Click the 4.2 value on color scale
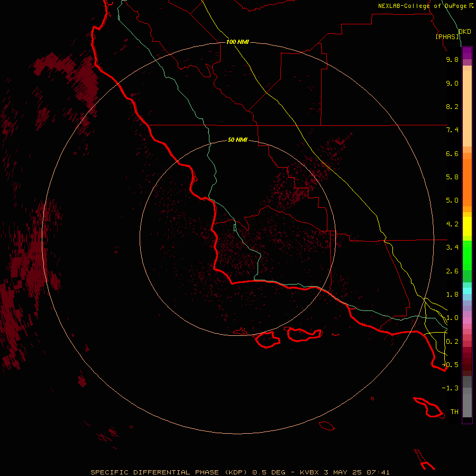The image size is (476, 476). click(452, 224)
